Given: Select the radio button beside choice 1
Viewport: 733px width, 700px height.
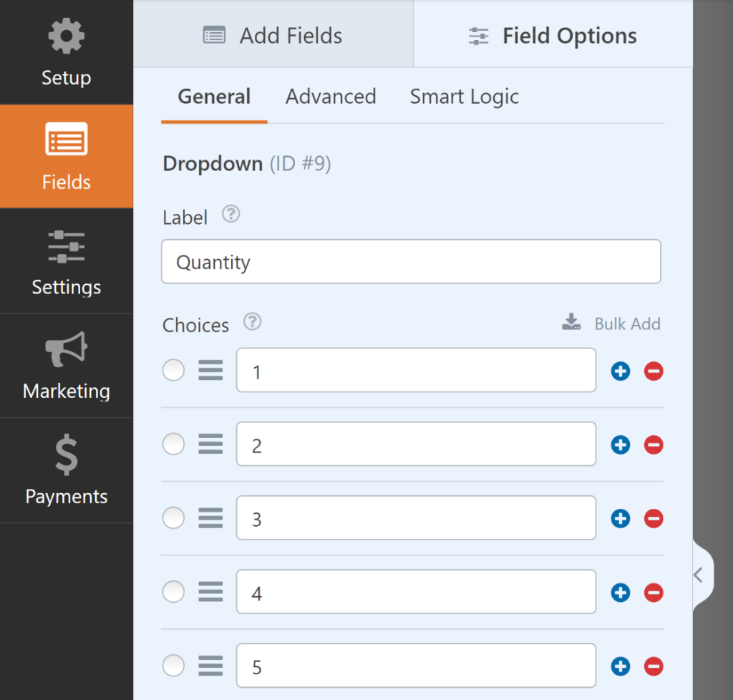Looking at the screenshot, I should [173, 370].
